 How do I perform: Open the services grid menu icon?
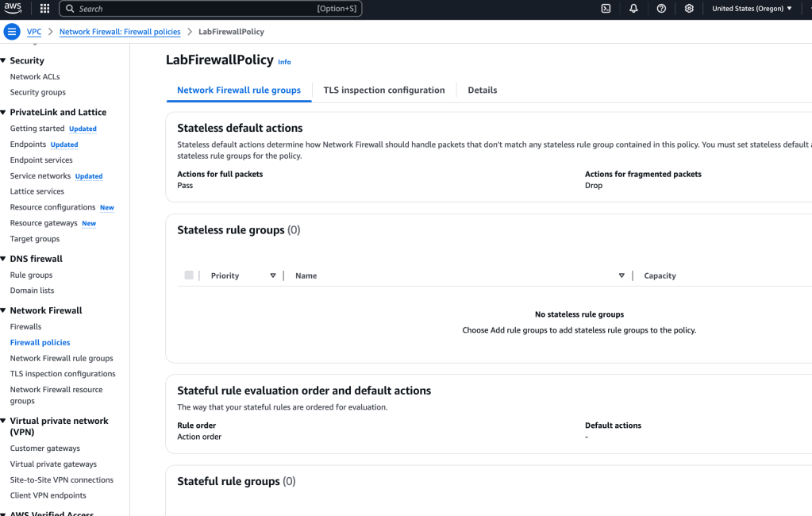point(44,9)
